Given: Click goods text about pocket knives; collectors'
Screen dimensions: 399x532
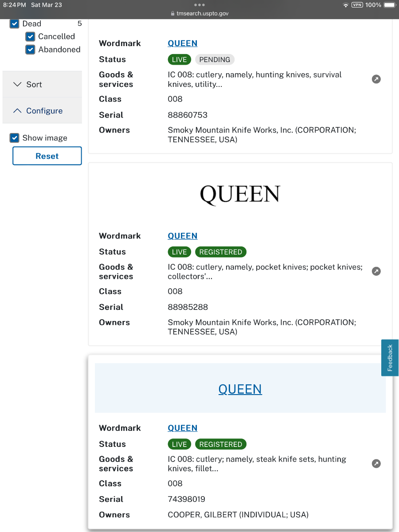Looking at the screenshot, I should 265,271.
